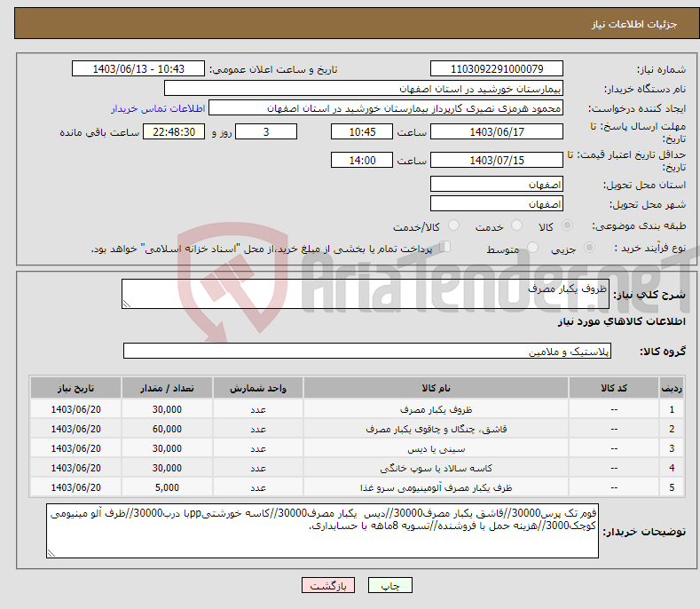Open the اطلاعات تماس خریدار link
The height and width of the screenshot is (609, 700).
point(158,108)
